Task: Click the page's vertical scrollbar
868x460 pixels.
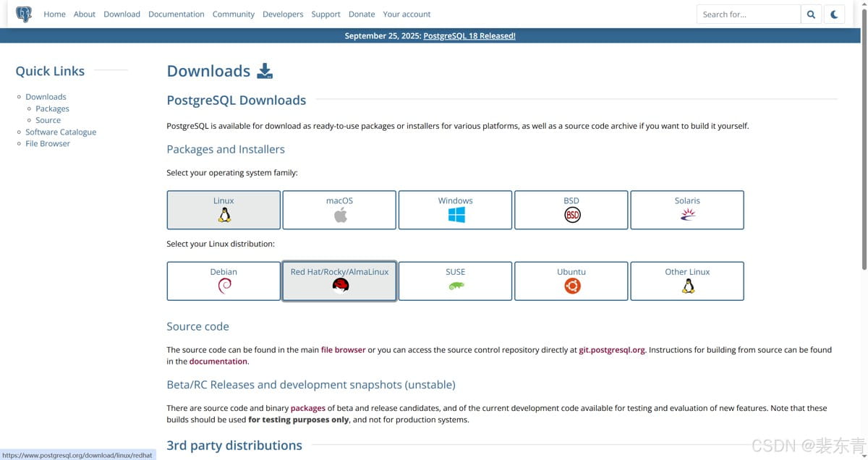Action: click(x=864, y=145)
